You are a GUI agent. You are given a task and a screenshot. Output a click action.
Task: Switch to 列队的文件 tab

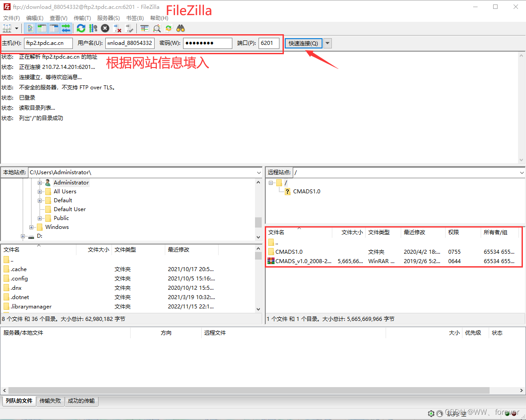[19, 401]
